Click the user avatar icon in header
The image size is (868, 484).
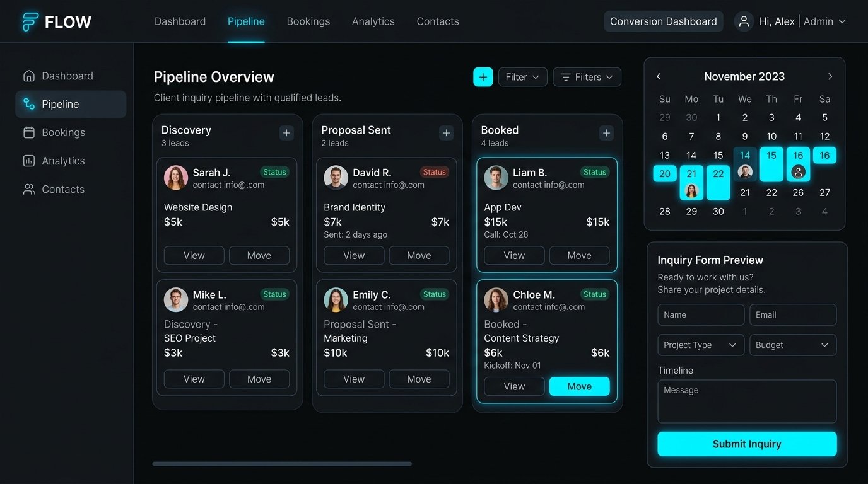click(x=744, y=21)
